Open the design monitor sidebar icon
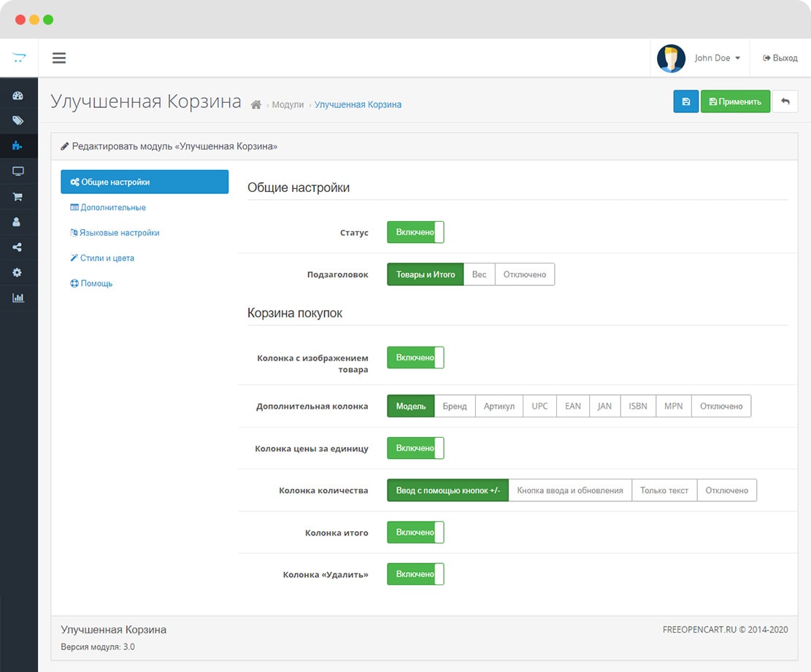The width and height of the screenshot is (811, 672). (x=18, y=171)
